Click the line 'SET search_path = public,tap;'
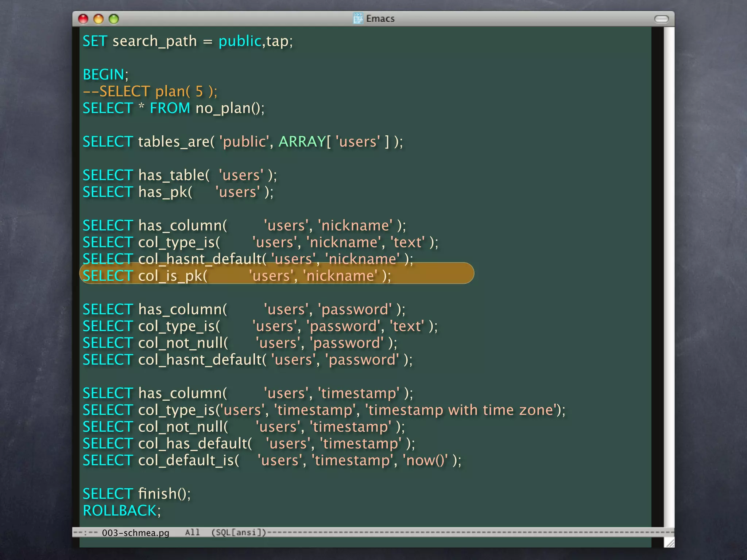The width and height of the screenshot is (747, 560). point(187,41)
